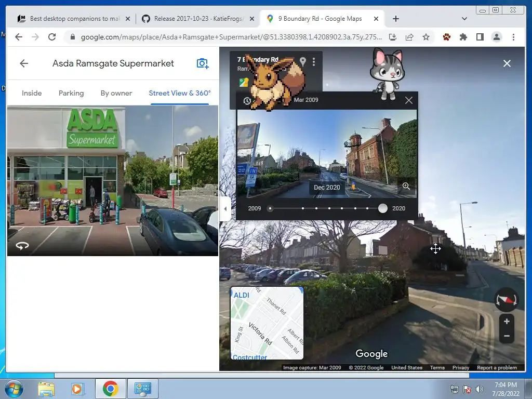Click the Street View compass
Screen dimensions: 532x399
pyautogui.click(x=506, y=300)
